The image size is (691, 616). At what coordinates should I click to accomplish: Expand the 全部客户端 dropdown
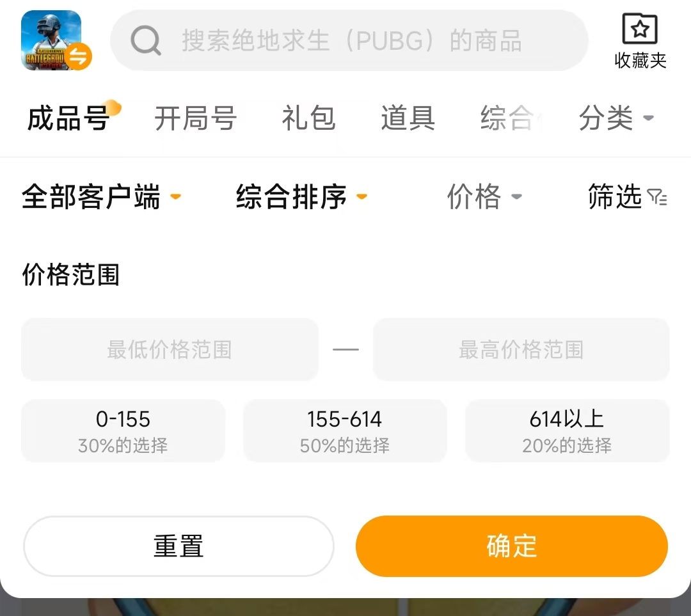101,196
